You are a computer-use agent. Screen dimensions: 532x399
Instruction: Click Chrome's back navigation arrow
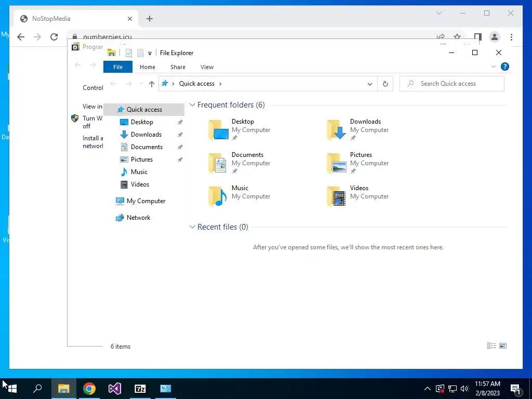coord(21,37)
